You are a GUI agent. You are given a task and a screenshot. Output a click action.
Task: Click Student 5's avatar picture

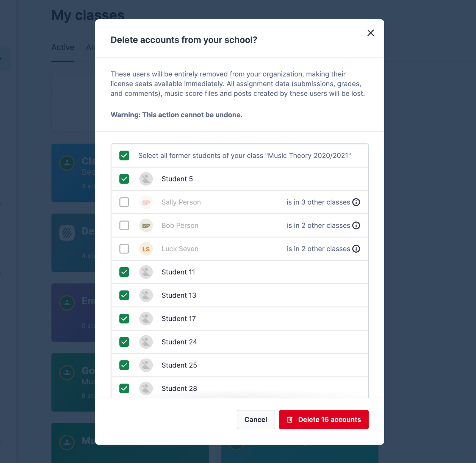(146, 179)
